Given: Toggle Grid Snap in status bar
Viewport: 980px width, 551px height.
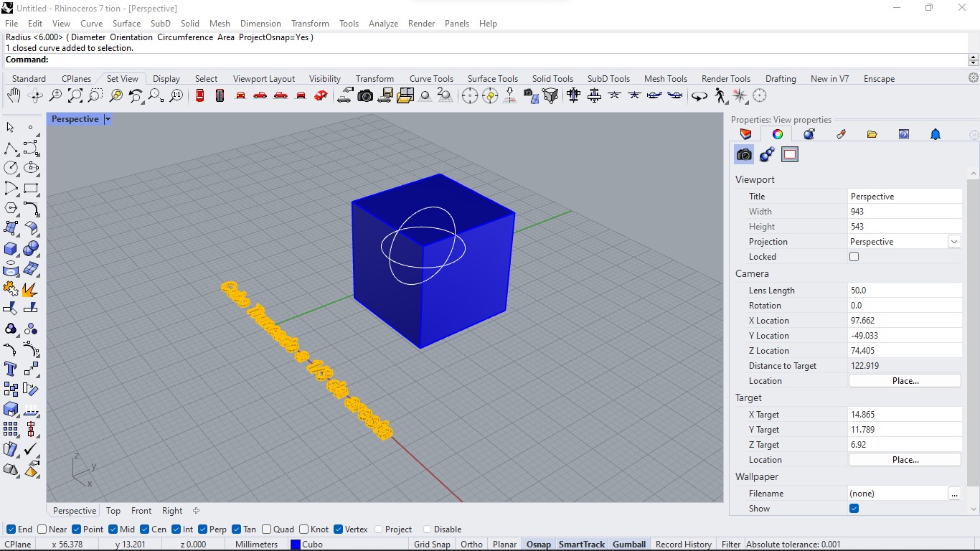Looking at the screenshot, I should pos(432,545).
